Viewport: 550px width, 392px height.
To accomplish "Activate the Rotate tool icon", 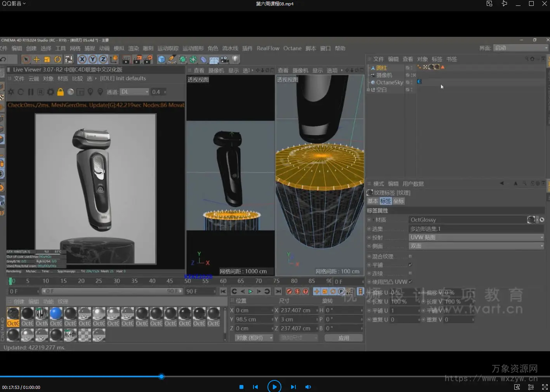I will 57,59.
